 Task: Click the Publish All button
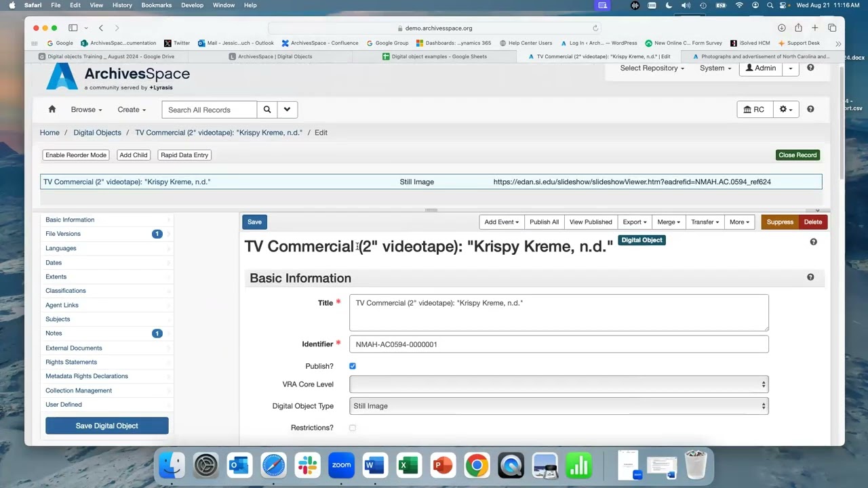(x=545, y=222)
